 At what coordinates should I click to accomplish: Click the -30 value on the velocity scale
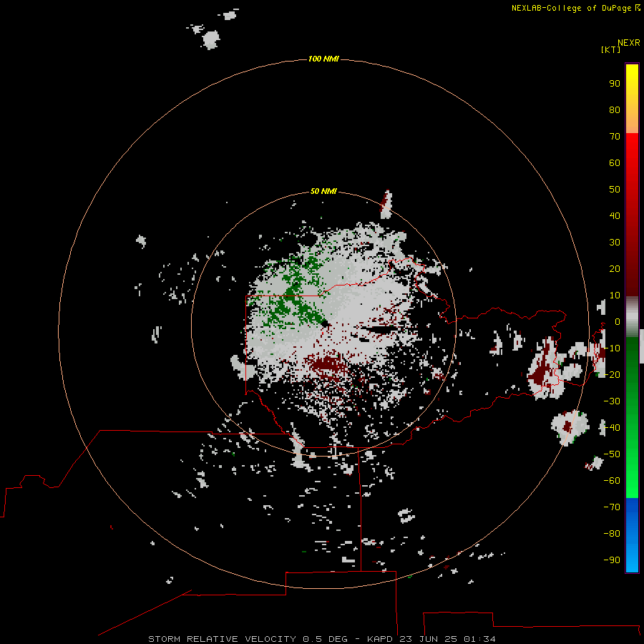[612, 401]
